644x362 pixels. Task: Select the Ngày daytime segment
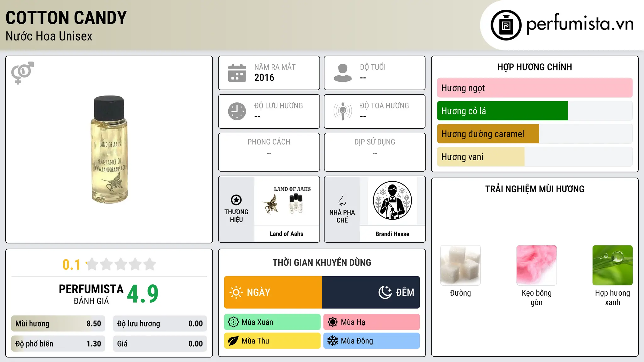tap(273, 292)
